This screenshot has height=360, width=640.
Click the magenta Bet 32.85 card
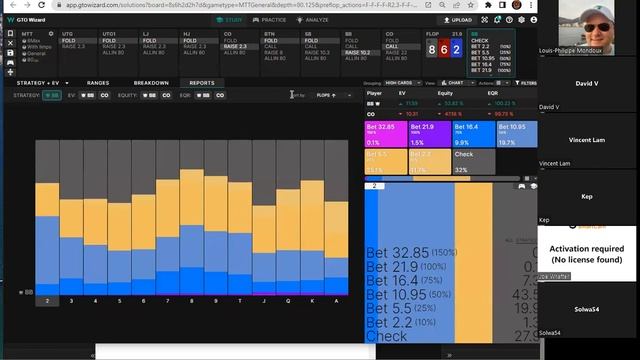pyautogui.click(x=386, y=134)
